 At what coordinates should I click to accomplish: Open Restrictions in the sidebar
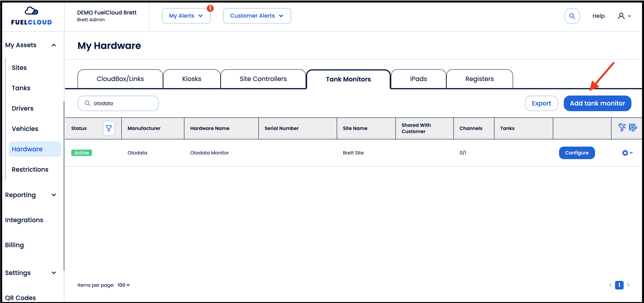click(x=30, y=170)
